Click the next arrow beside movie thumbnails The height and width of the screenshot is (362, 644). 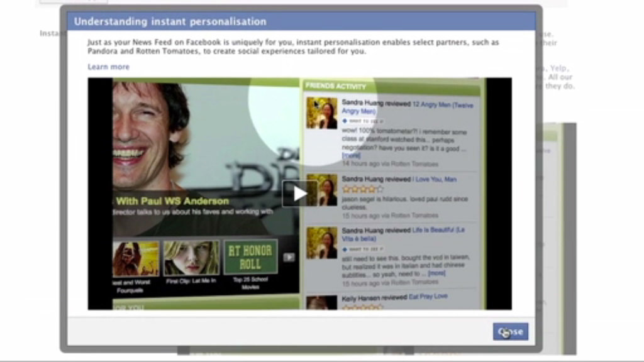click(288, 257)
